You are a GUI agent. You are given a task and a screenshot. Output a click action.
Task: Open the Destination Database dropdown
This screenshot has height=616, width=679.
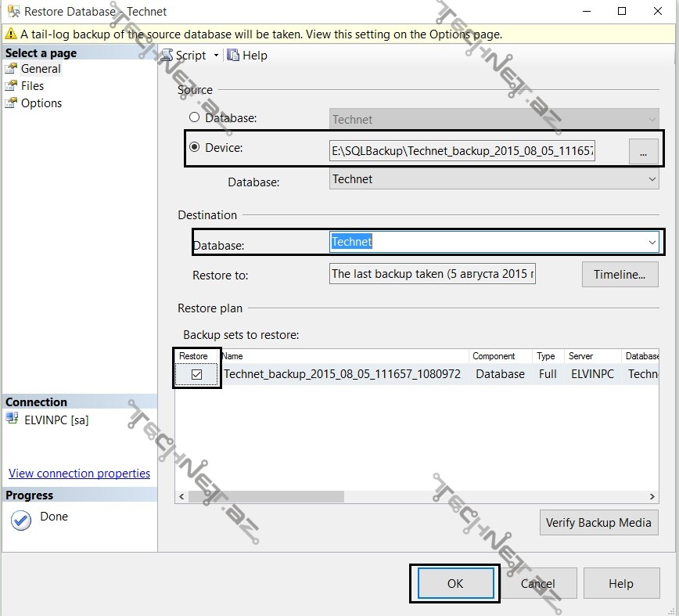point(652,243)
